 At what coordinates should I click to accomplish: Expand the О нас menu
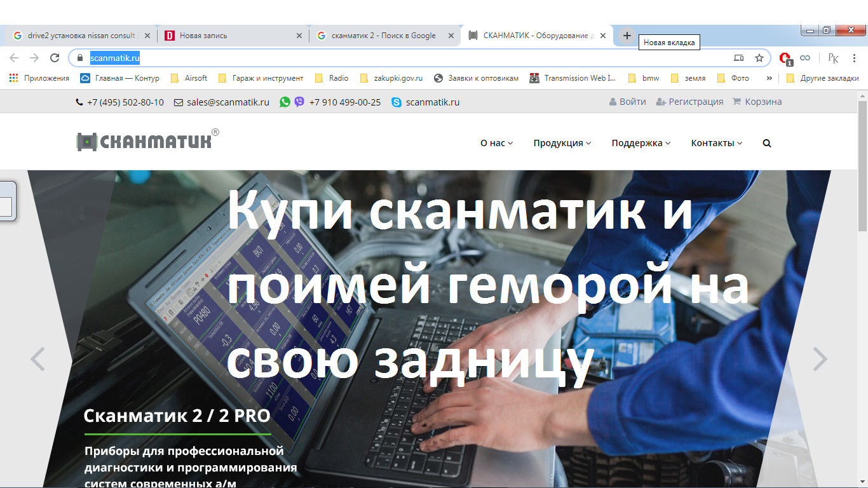[x=496, y=143]
